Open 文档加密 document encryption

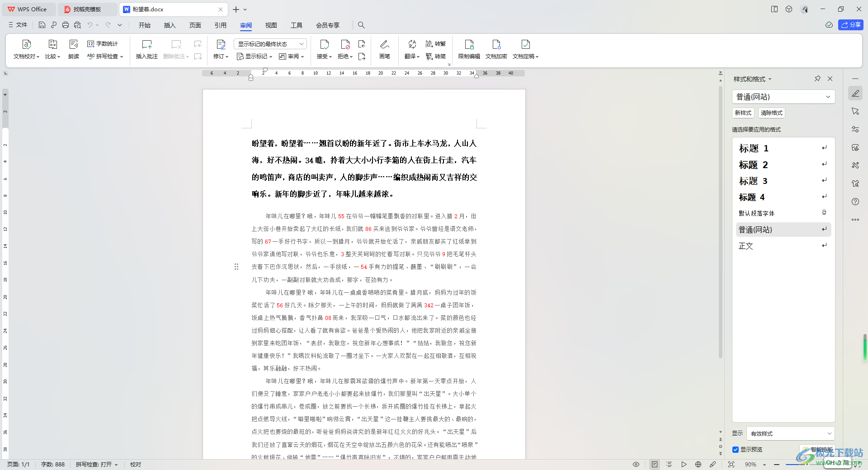coord(496,49)
